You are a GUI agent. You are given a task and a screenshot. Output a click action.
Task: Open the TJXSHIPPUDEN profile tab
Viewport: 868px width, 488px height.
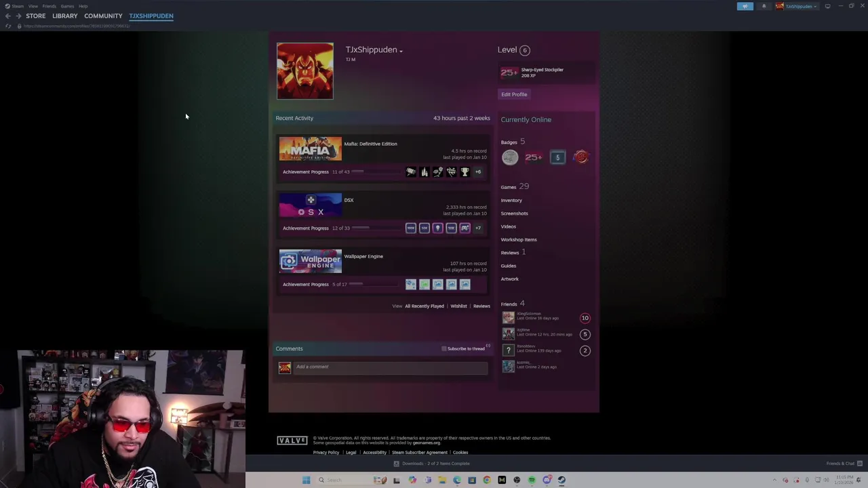151,16
